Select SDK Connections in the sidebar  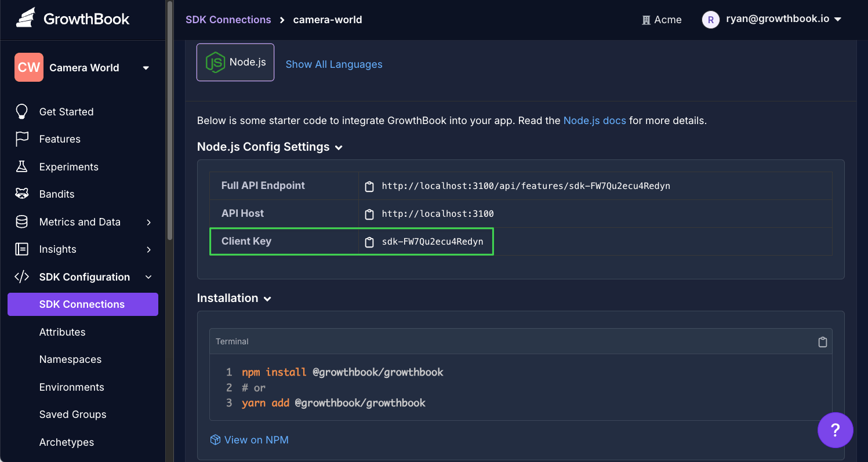(x=83, y=304)
